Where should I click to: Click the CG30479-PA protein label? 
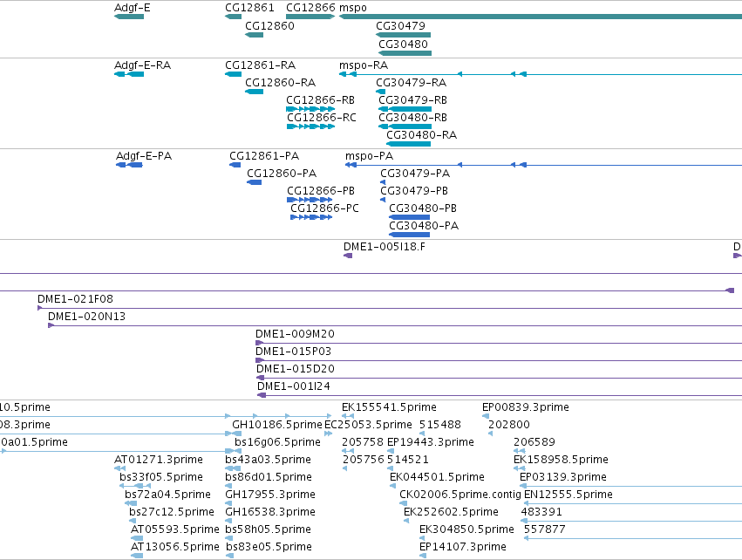click(415, 174)
